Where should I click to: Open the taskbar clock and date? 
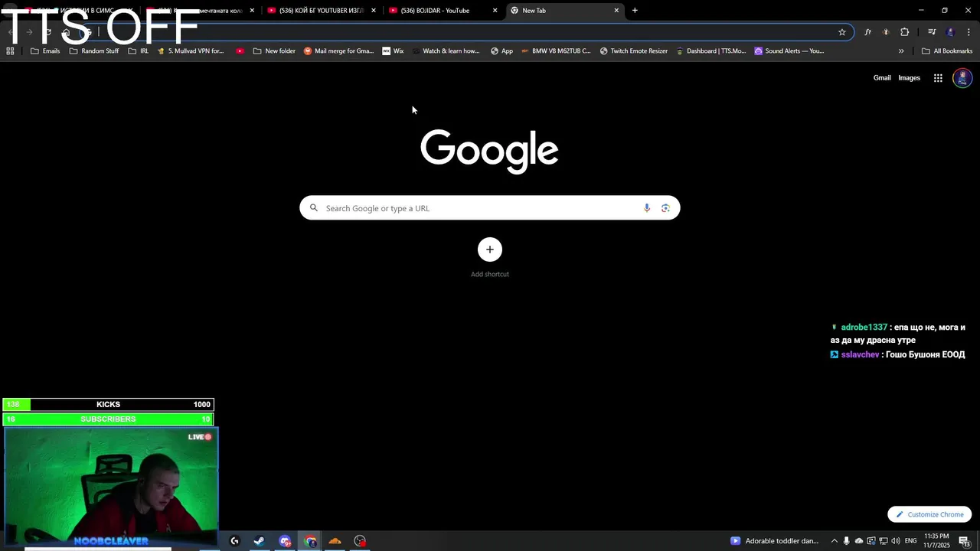[936, 541]
